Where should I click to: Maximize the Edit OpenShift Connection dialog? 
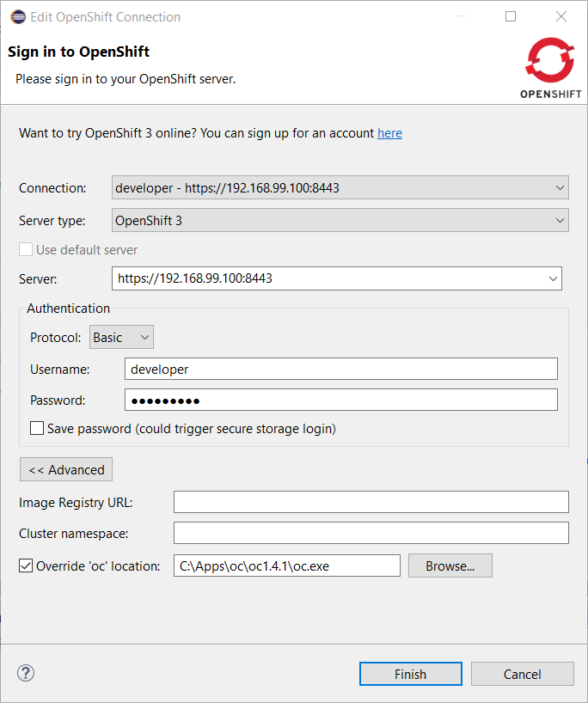click(x=511, y=16)
